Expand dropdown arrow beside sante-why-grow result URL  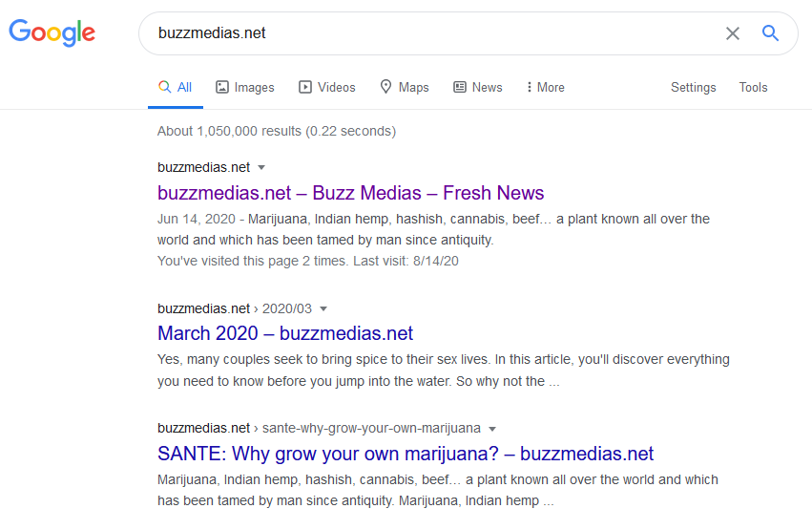coord(492,428)
